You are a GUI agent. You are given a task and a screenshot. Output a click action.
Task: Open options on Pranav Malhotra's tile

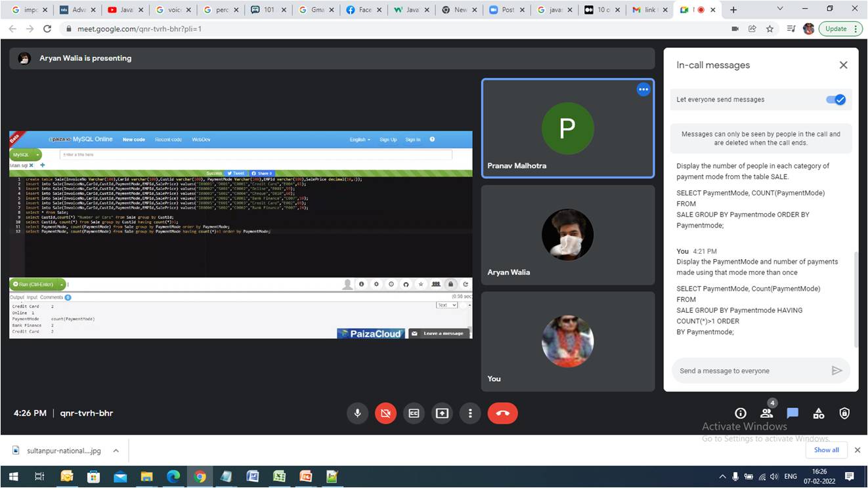pyautogui.click(x=643, y=90)
